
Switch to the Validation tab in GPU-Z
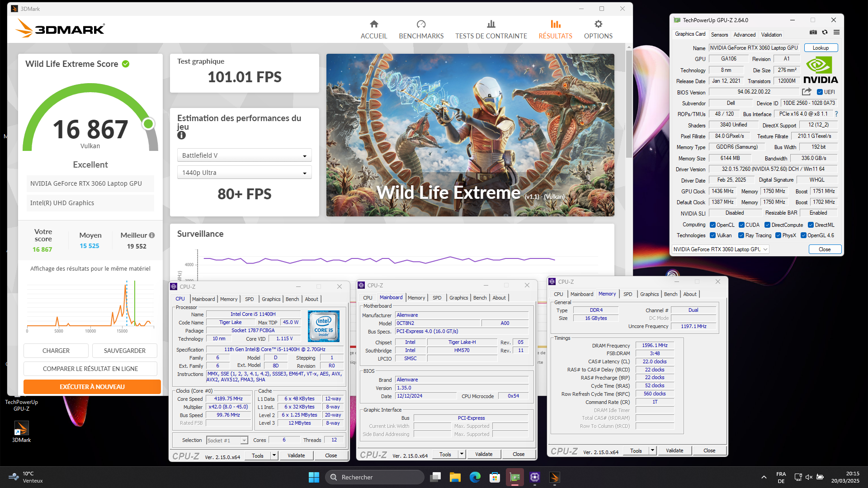pyautogui.click(x=771, y=35)
